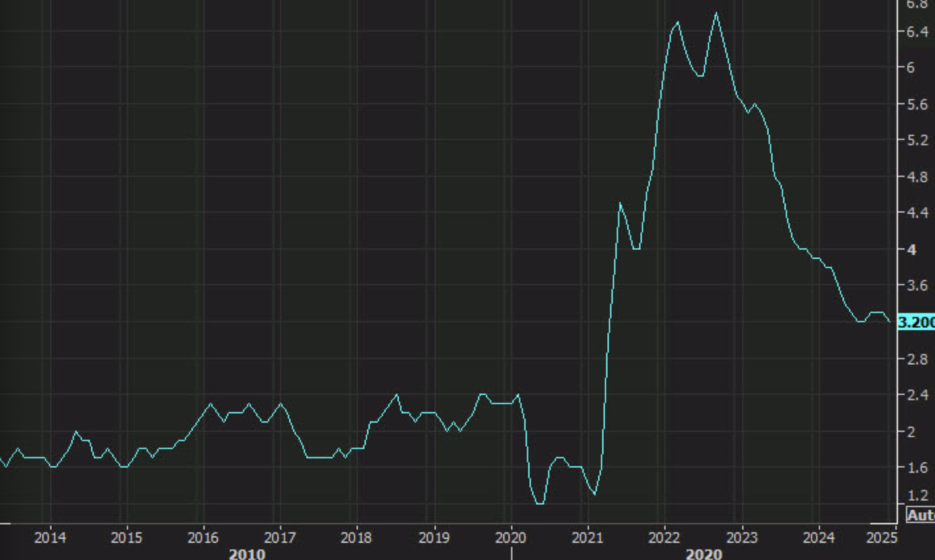
Task: Click the 2018 year label
Action: (x=357, y=537)
